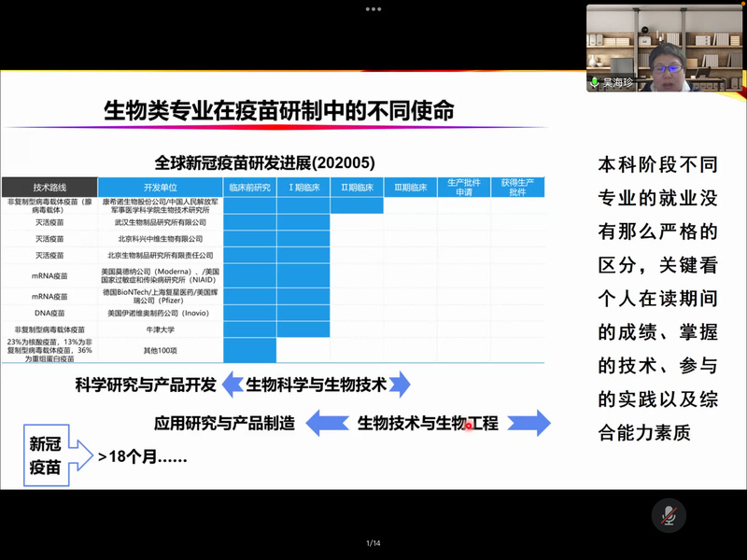Select the speaker video thumbnail of 吴海珍
This screenshot has height=560, width=747.
[665, 48]
